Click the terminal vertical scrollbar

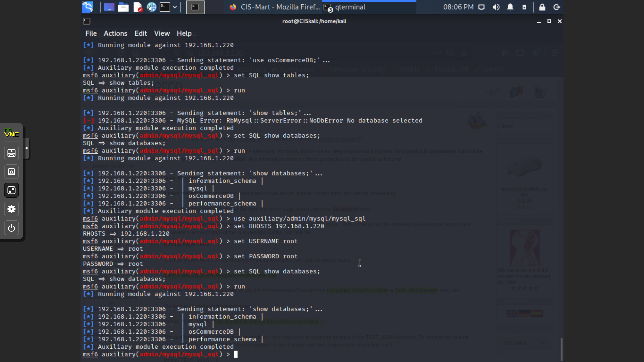[561, 349]
